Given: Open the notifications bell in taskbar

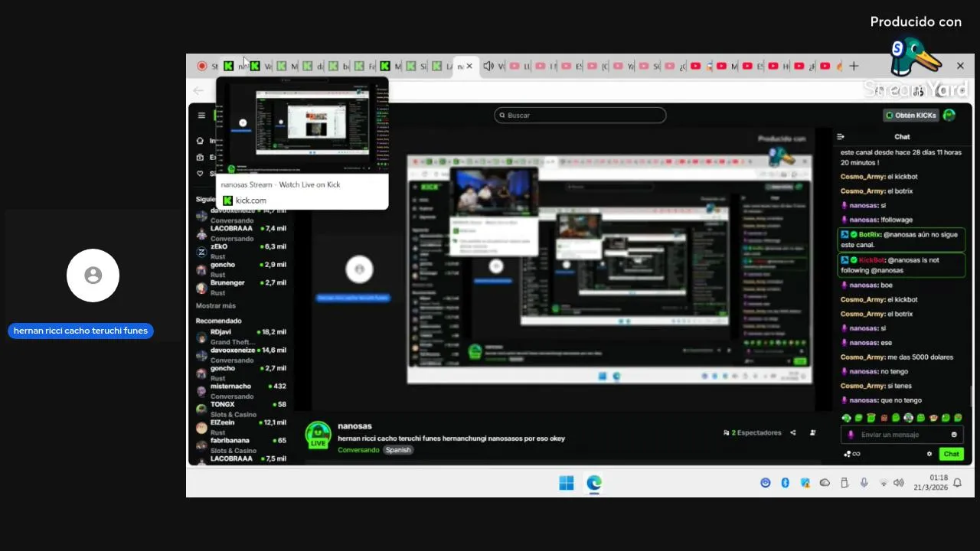Looking at the screenshot, I should click(957, 483).
